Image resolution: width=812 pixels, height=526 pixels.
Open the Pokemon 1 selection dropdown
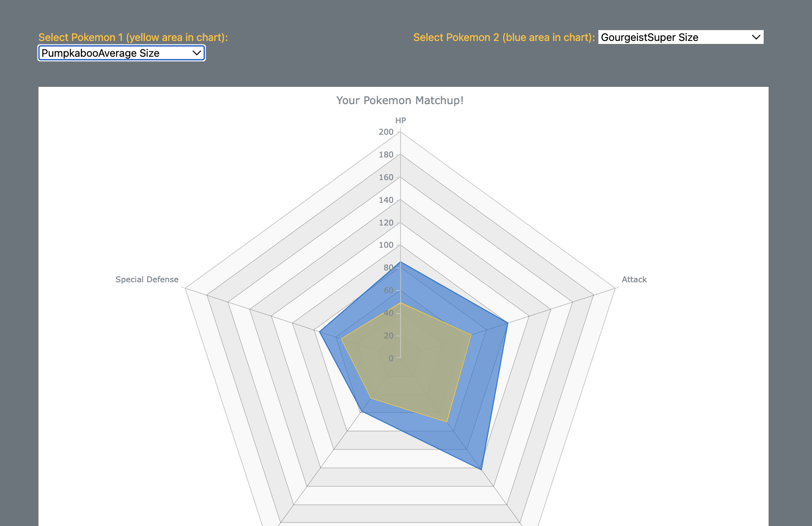pos(121,53)
